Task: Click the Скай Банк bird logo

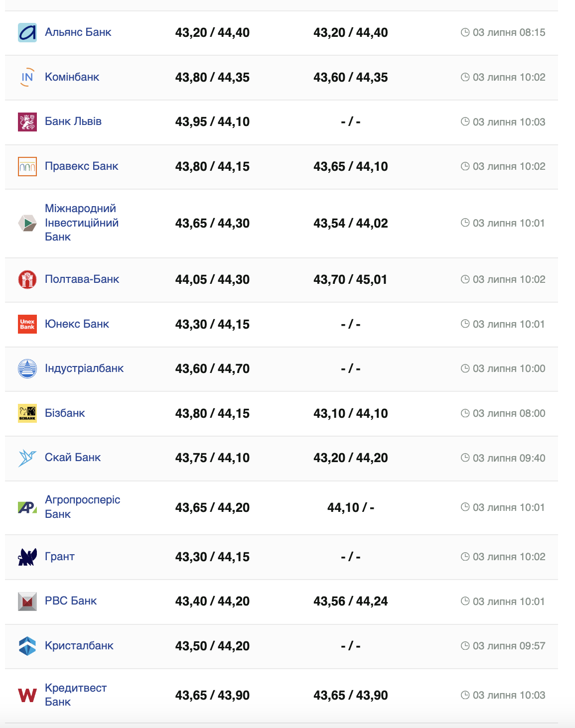Action: [x=27, y=458]
